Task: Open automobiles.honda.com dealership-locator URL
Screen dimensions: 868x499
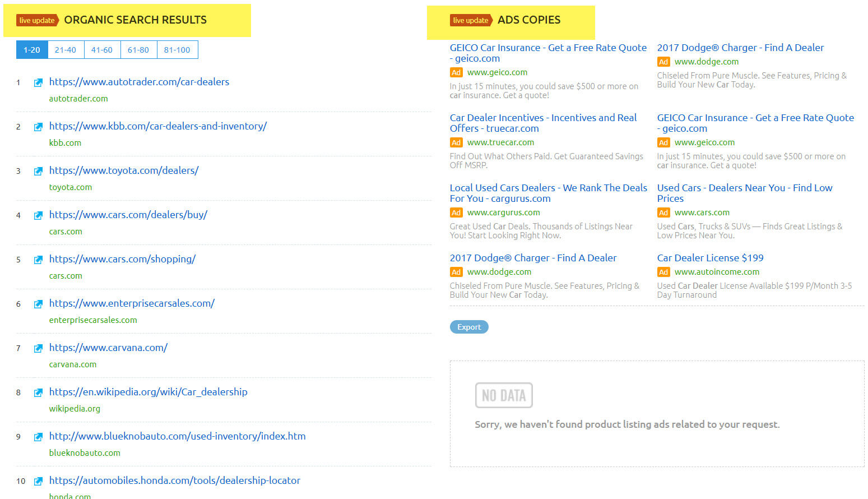Action: tap(175, 480)
